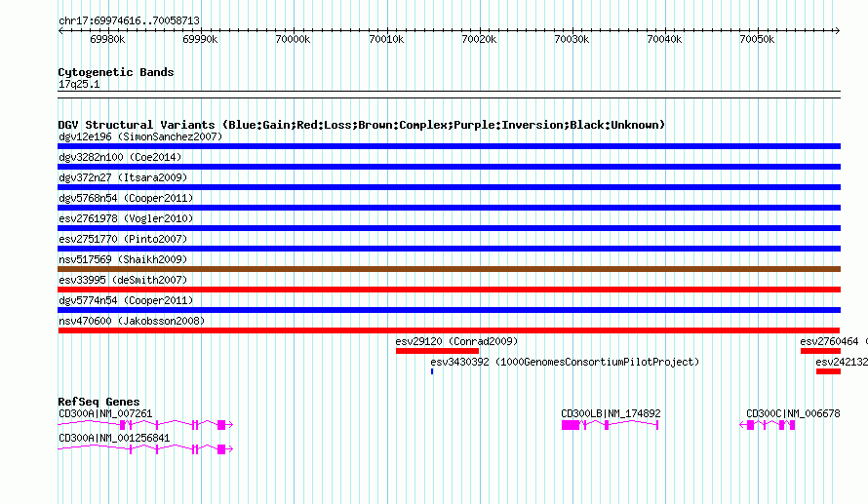Select the CD300C gene model glyph
This screenshot has width=868, height=504.
[x=768, y=425]
